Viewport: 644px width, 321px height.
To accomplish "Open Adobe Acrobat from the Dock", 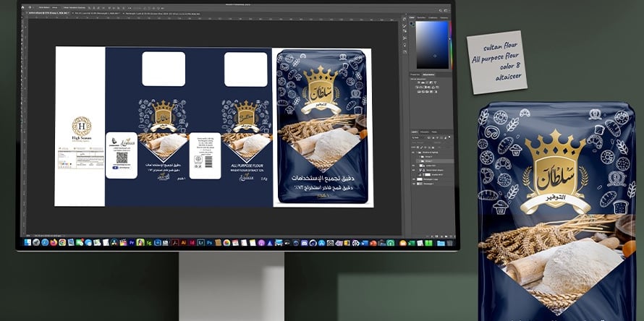I will pyautogui.click(x=175, y=243).
